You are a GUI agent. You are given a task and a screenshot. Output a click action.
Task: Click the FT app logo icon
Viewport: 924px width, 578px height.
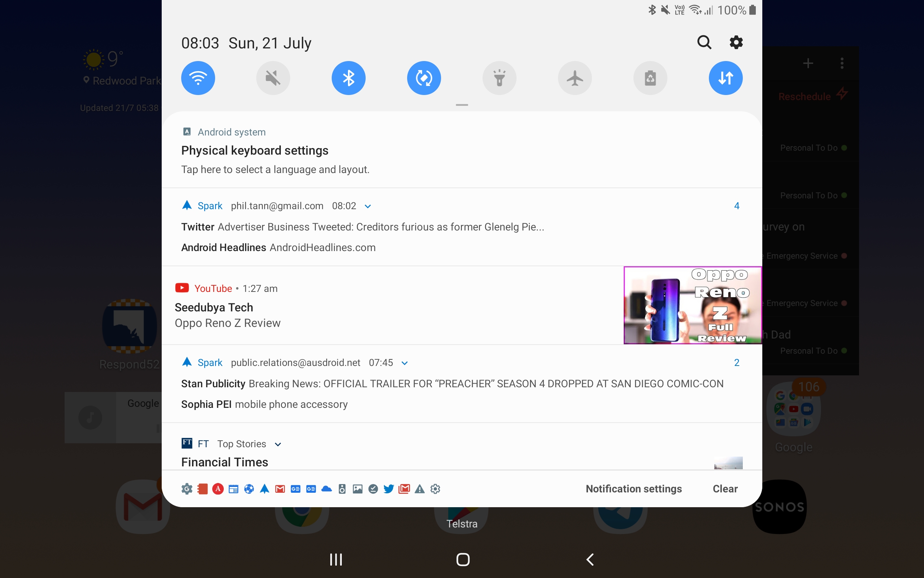187,443
